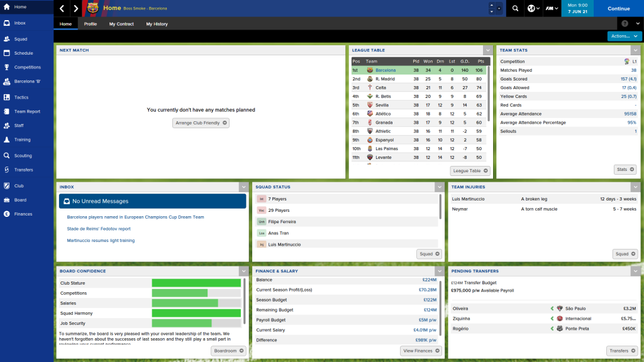Expand the League Table panel dropdown
This screenshot has width=644, height=362.
pos(487,50)
